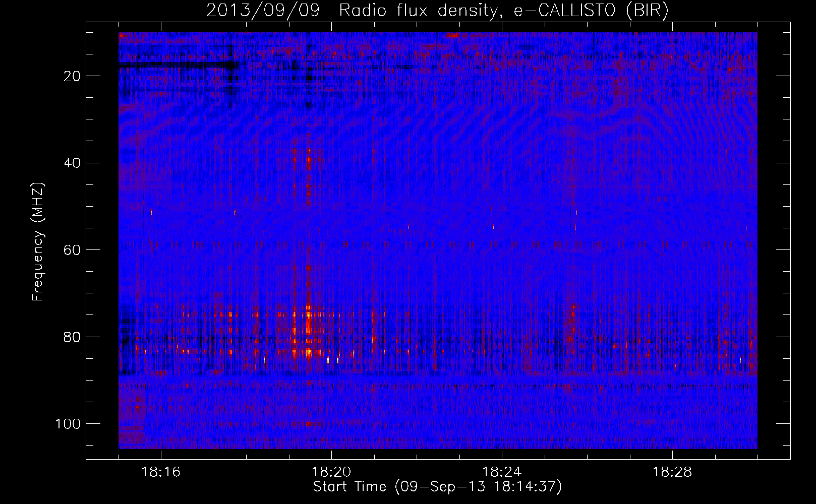
Task: Click the 'Frequency (MHZ)' y-axis label
Action: click(x=38, y=242)
